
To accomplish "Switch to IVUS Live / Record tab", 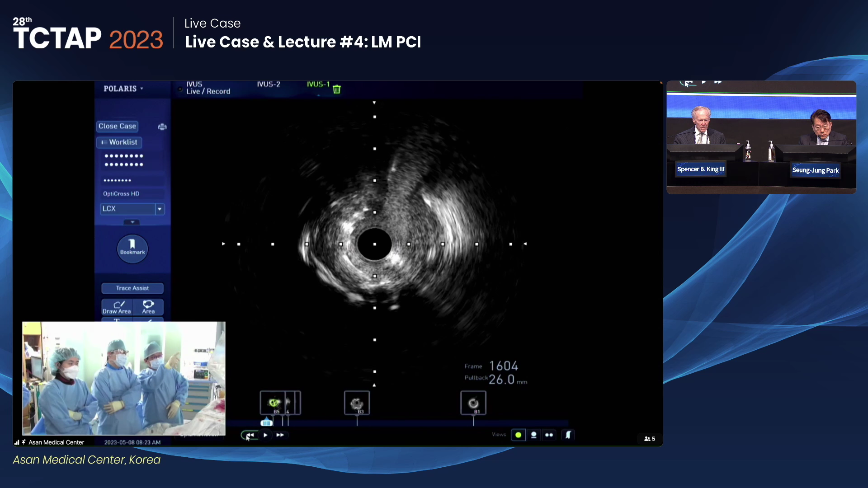I will [x=208, y=88].
